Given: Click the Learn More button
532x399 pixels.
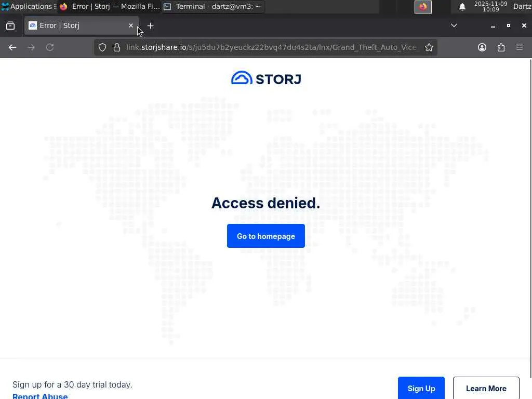Looking at the screenshot, I should tap(486, 388).
